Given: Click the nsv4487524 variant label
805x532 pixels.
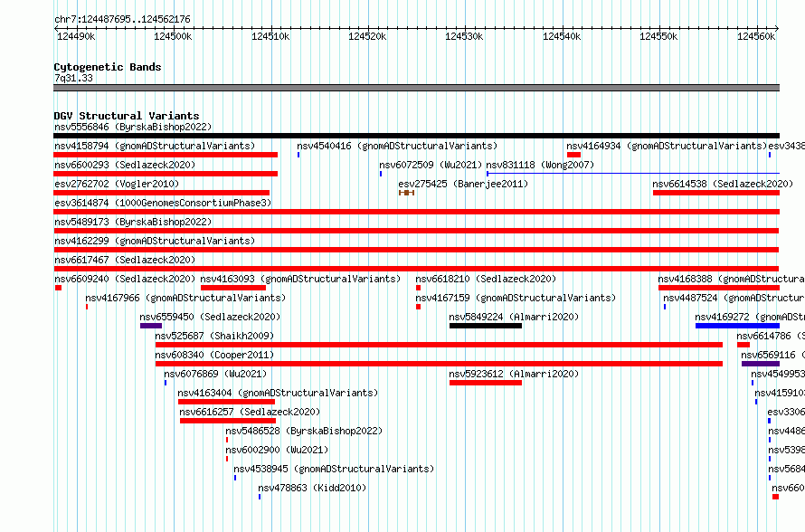Looking at the screenshot, I should 734,298.
